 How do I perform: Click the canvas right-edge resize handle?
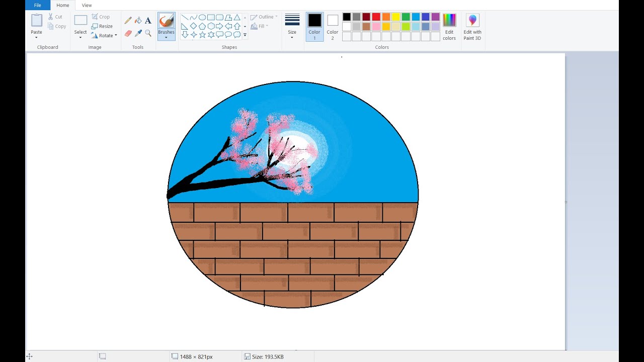[x=566, y=202]
